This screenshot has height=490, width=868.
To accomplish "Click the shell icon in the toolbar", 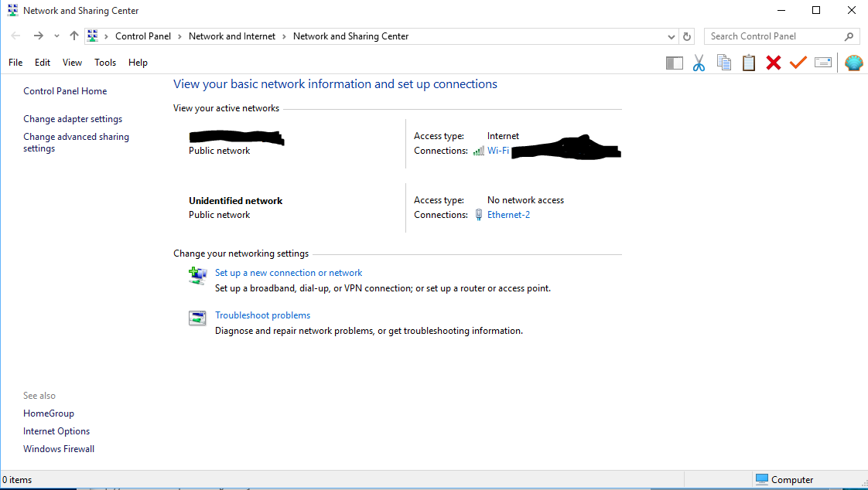I will point(853,63).
